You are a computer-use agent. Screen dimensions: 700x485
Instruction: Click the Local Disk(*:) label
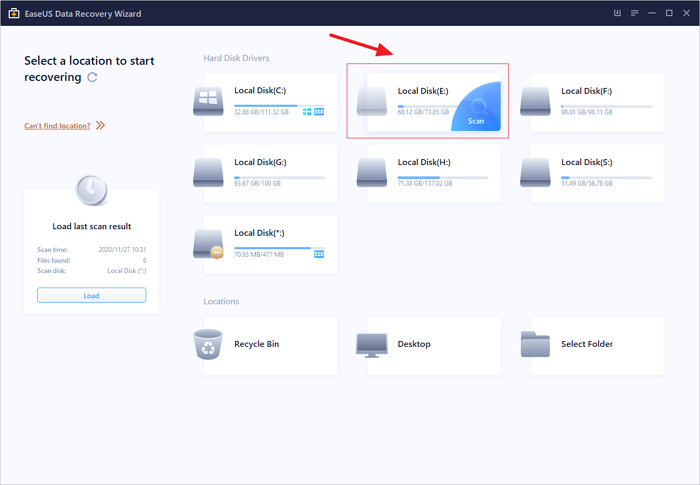[259, 233]
